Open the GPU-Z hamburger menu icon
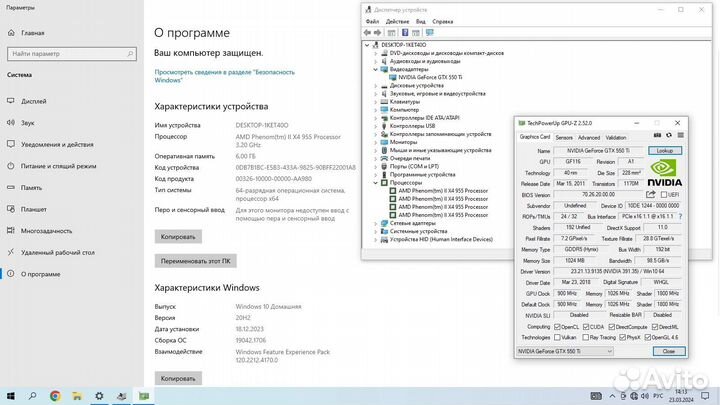 [x=681, y=135]
